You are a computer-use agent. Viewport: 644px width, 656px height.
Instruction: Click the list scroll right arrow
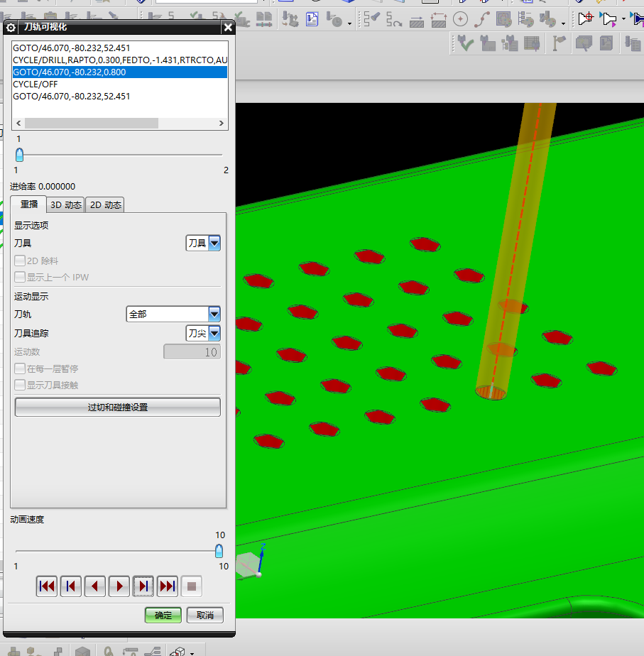point(222,123)
